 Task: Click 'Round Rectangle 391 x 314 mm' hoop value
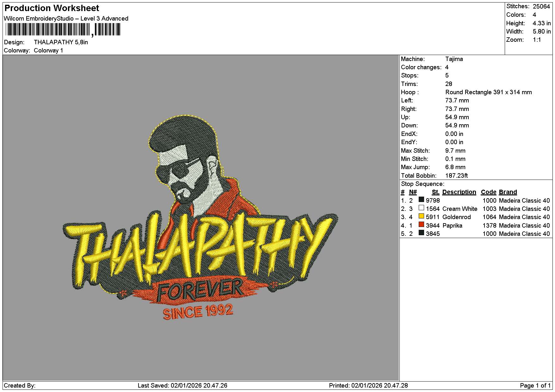(x=489, y=92)
